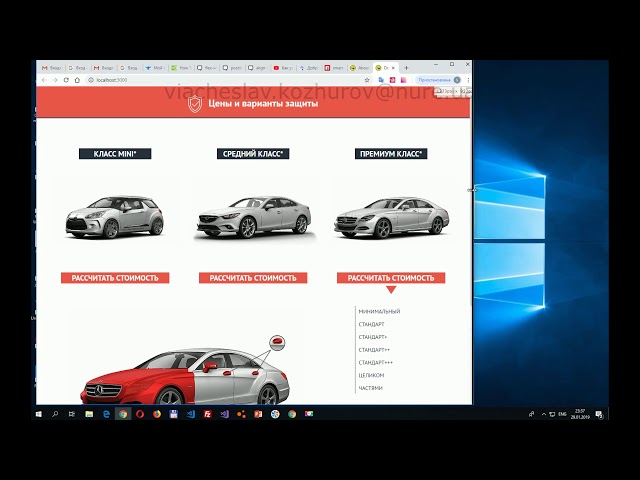Show hidden system tray icons
Screen dimensions: 640x480
544,414
